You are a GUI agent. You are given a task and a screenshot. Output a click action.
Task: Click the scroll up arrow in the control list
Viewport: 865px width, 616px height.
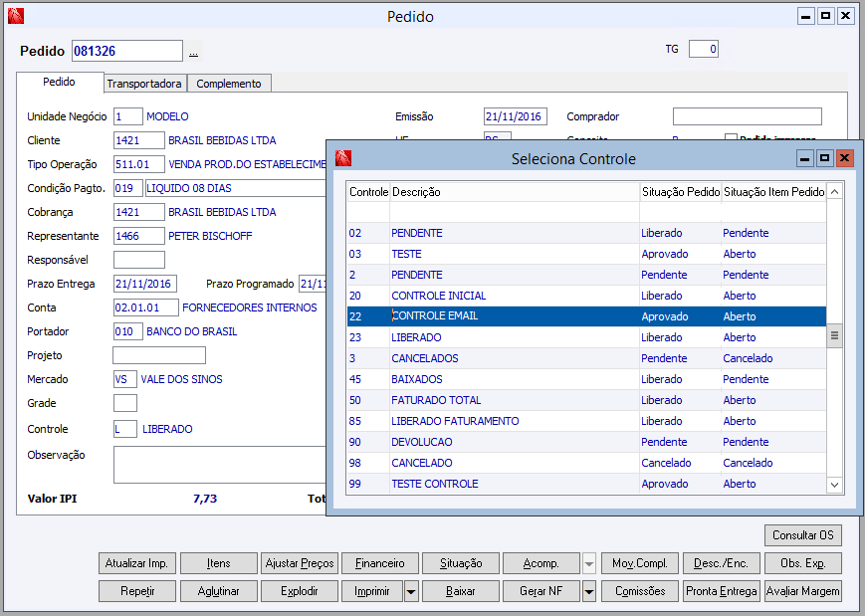[835, 191]
